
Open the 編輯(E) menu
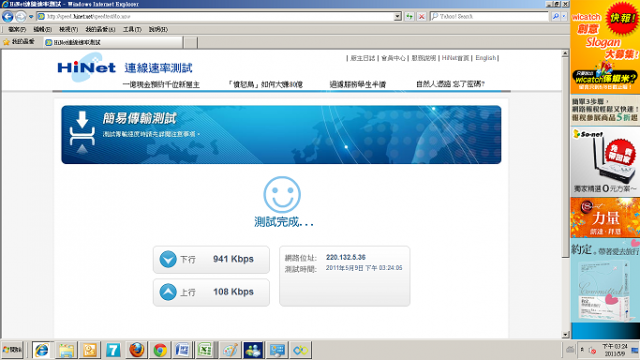(x=42, y=29)
